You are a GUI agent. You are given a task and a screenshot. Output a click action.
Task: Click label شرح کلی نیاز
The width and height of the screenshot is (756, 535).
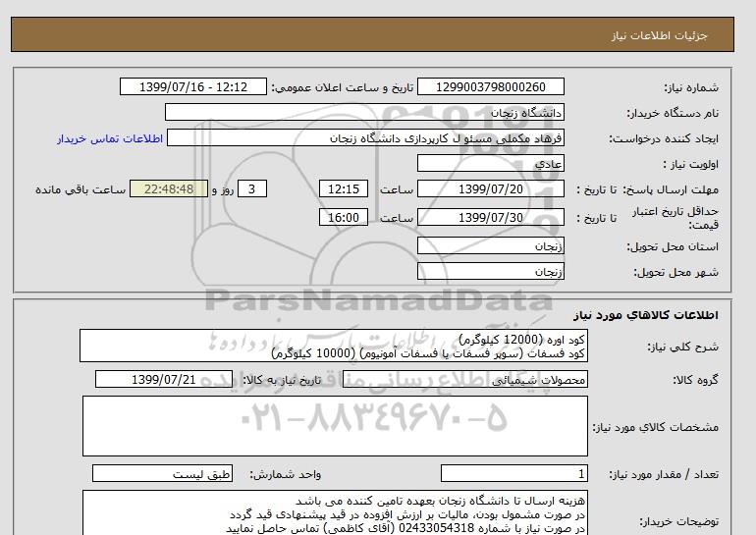(682, 347)
